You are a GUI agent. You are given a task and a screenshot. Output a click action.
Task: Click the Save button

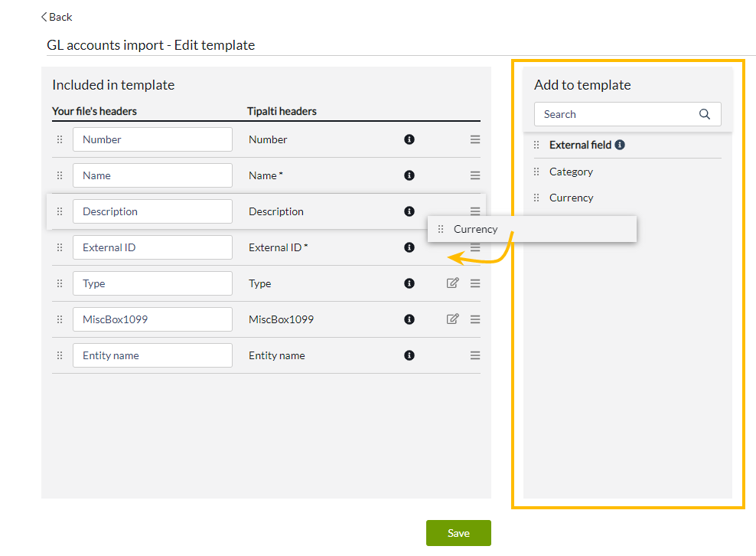(x=458, y=533)
